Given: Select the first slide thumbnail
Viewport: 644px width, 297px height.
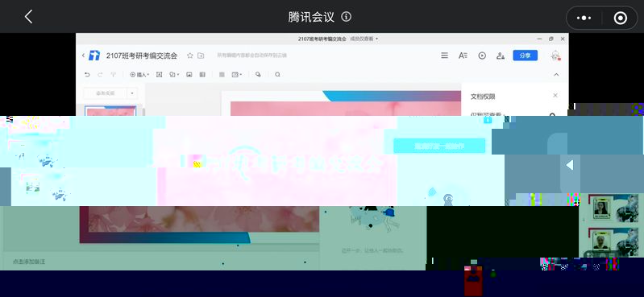Looking at the screenshot, I should (110, 111).
